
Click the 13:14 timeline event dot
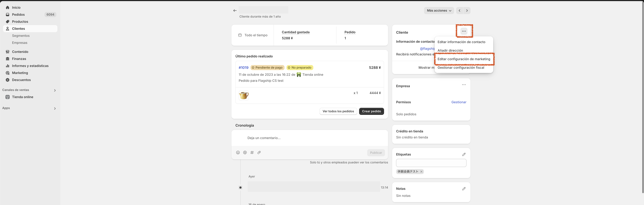click(x=240, y=188)
